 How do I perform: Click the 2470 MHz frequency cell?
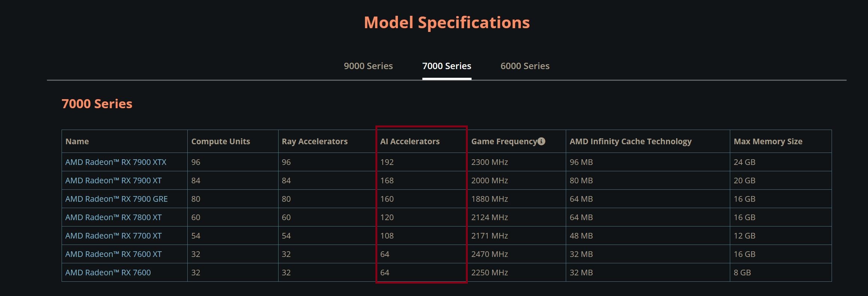click(x=517, y=254)
